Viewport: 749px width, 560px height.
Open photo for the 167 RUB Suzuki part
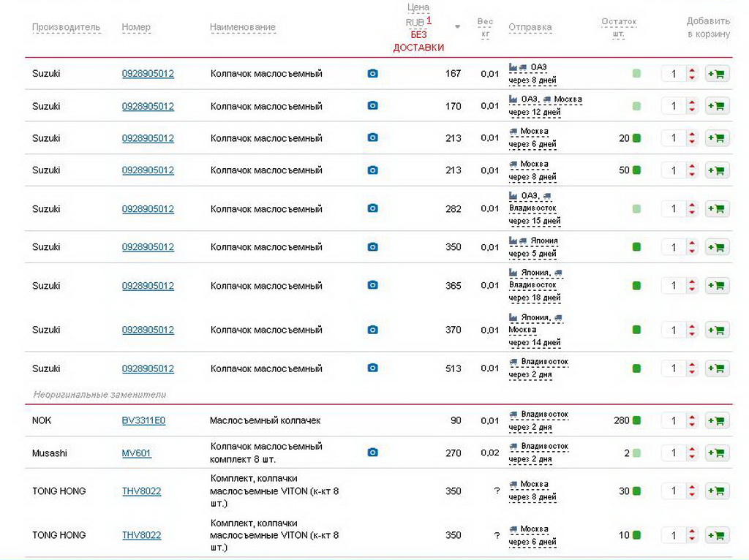[372, 74]
